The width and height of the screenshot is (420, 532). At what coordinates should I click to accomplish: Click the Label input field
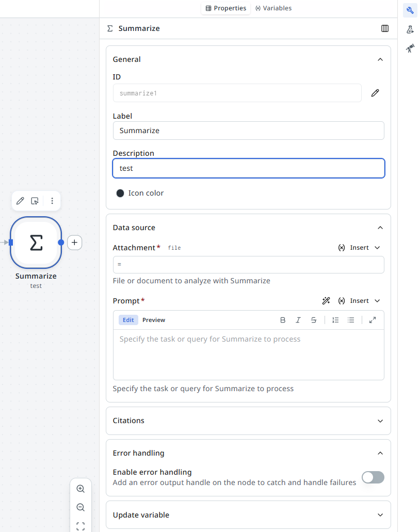click(x=248, y=131)
